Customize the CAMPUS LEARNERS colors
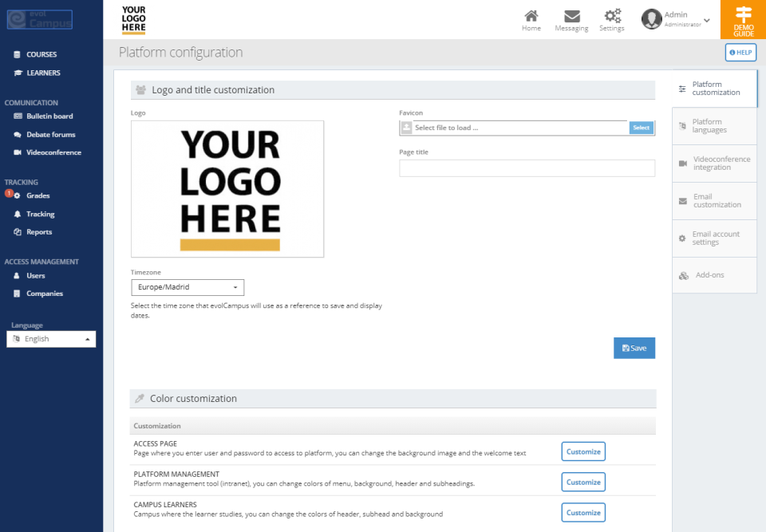Screen dimensions: 766x532 [x=583, y=513]
